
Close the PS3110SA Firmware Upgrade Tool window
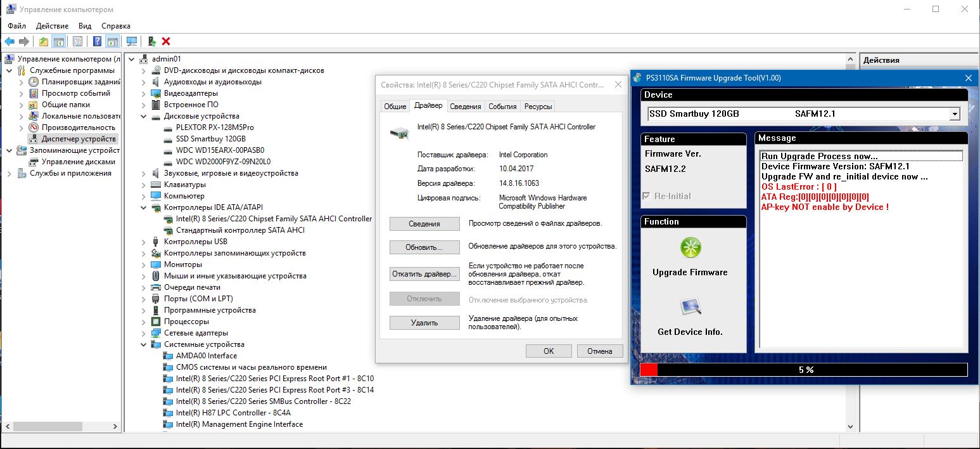tap(968, 78)
